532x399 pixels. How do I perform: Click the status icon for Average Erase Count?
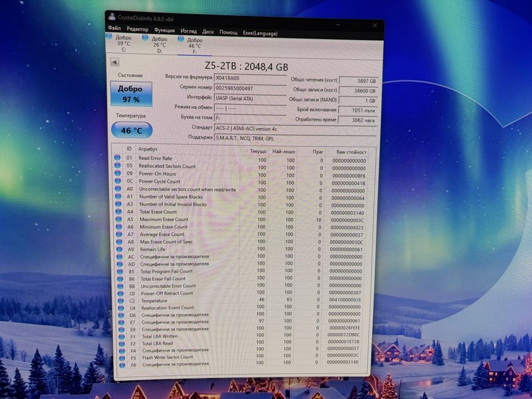click(119, 234)
